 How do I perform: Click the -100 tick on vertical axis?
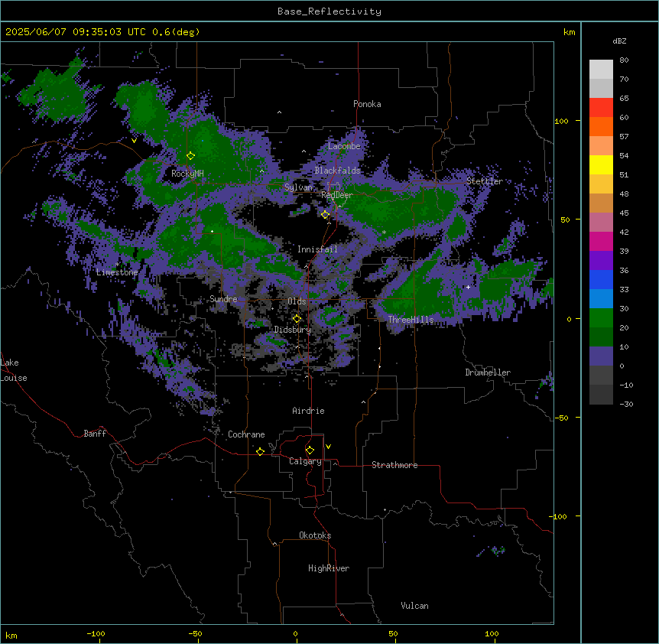[559, 516]
